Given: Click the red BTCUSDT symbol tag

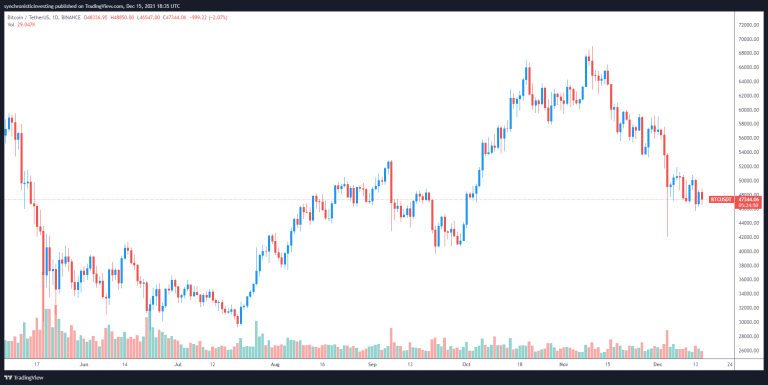Looking at the screenshot, I should tap(721, 199).
